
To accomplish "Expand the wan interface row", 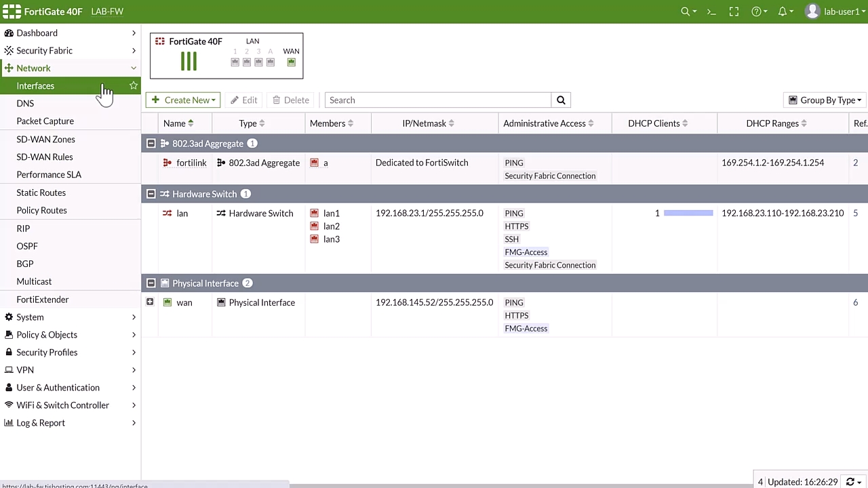I will (150, 302).
